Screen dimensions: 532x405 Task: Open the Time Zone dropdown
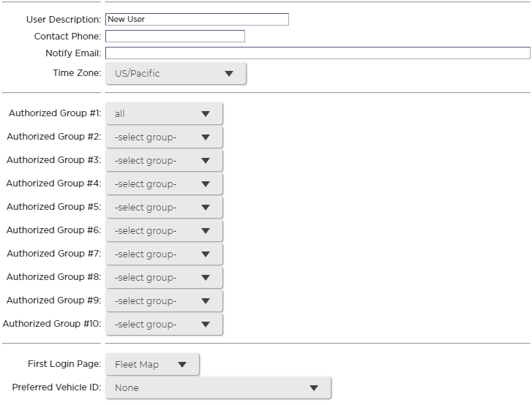click(x=176, y=73)
